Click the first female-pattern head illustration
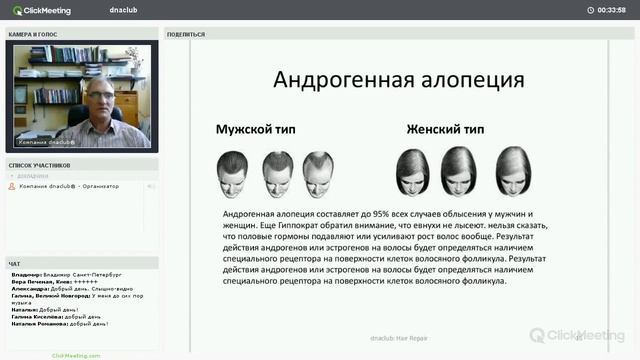640x360 pixels. (413, 172)
